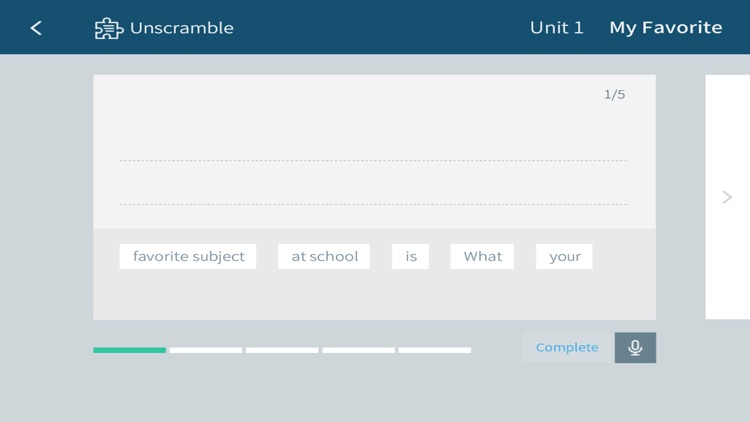Choose the "What" word tile

(x=482, y=256)
